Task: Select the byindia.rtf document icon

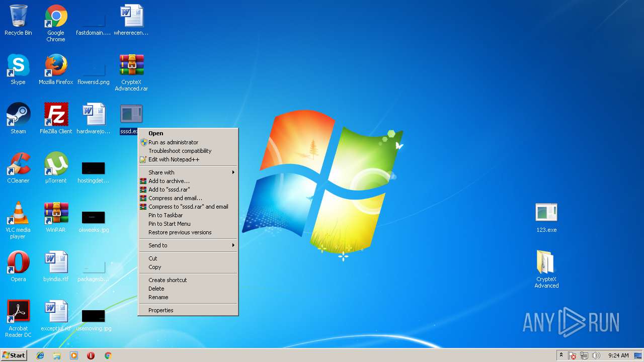Action: 56,262
